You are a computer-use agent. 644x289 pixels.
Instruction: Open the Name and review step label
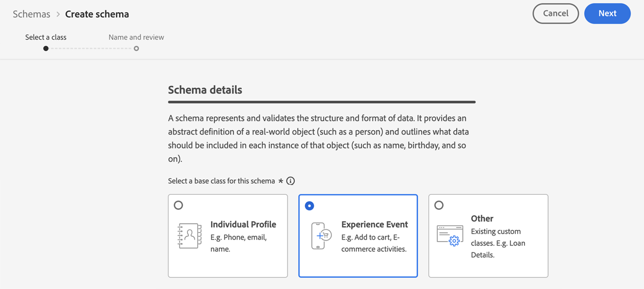coord(136,37)
